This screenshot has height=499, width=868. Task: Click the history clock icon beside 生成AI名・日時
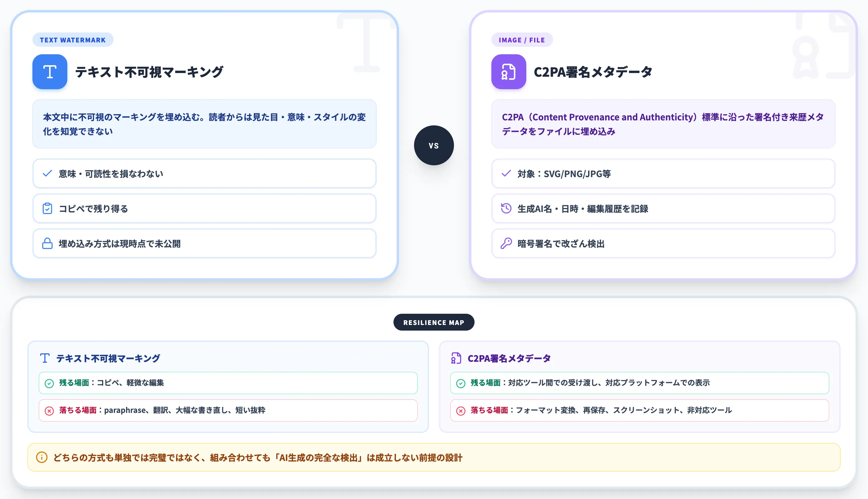(x=506, y=208)
